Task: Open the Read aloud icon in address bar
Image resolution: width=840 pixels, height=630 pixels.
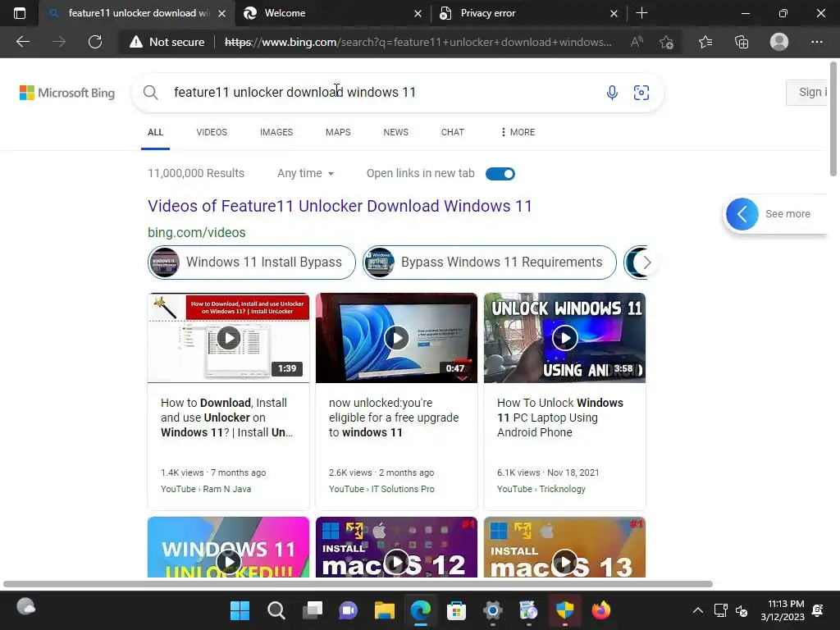Action: (x=637, y=42)
